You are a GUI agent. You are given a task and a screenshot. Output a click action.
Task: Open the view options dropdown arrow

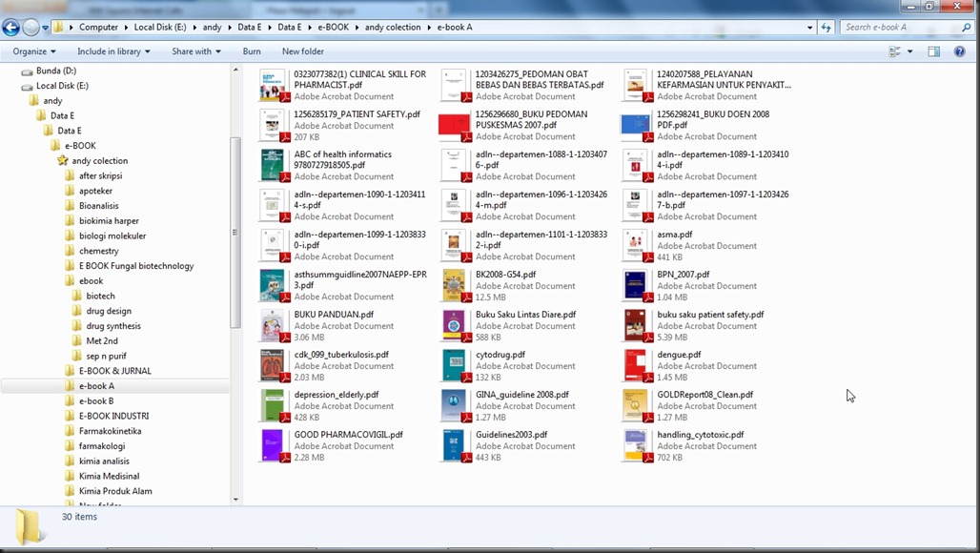909,51
